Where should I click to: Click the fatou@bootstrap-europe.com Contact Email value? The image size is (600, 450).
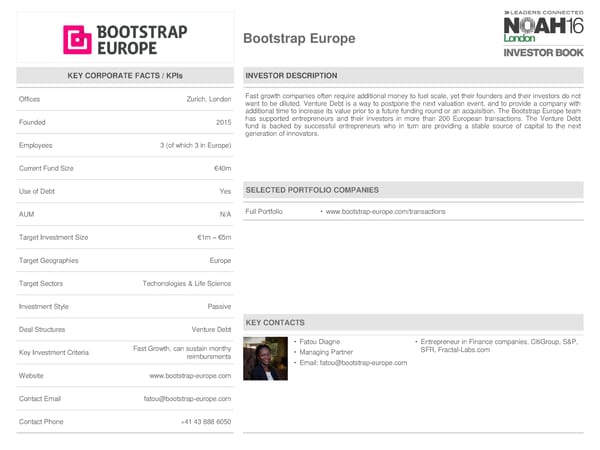click(187, 398)
